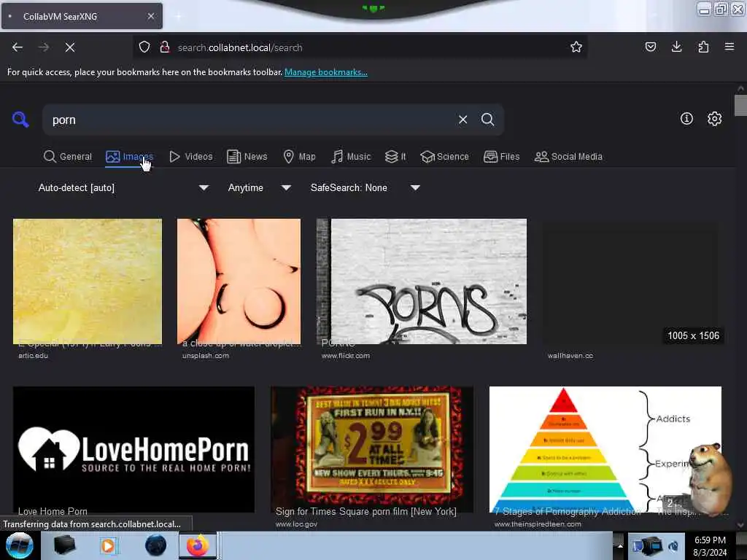Open the SearXNG about info icon
The height and width of the screenshot is (560, 747).
click(686, 119)
